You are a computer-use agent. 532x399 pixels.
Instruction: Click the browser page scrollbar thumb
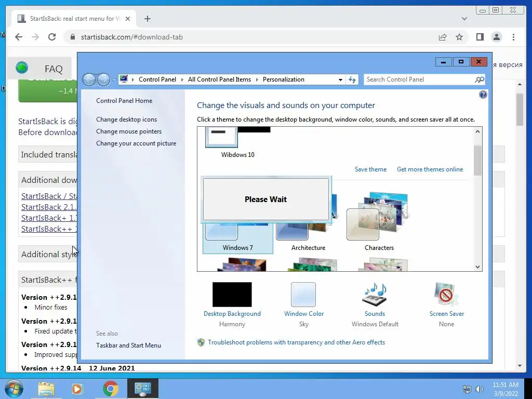coord(520,109)
